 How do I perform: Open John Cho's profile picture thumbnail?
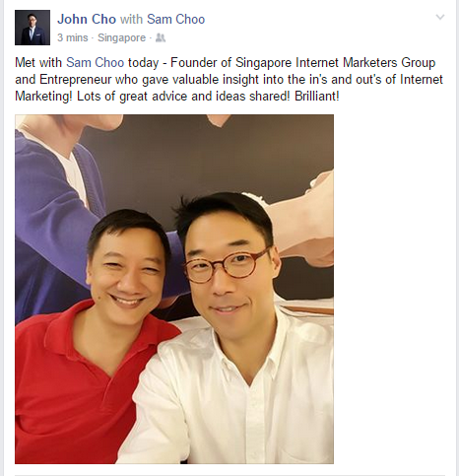33,28
